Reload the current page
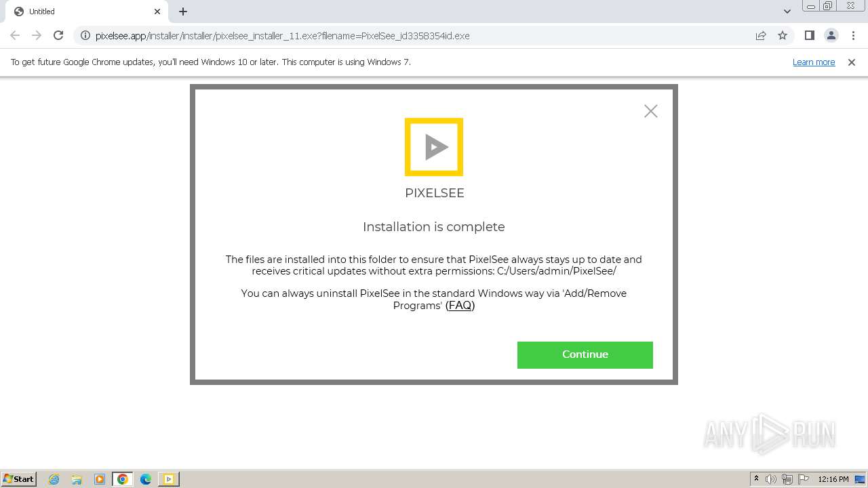The image size is (868, 488). [x=58, y=35]
